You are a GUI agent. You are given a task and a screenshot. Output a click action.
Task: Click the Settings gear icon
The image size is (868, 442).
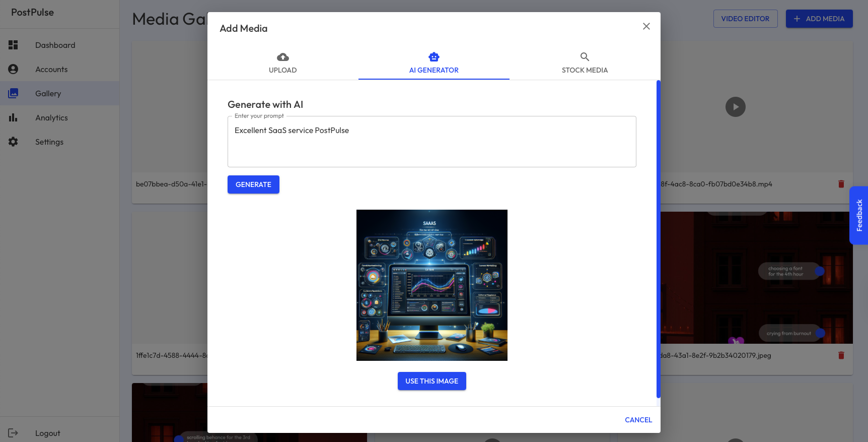pos(13,142)
